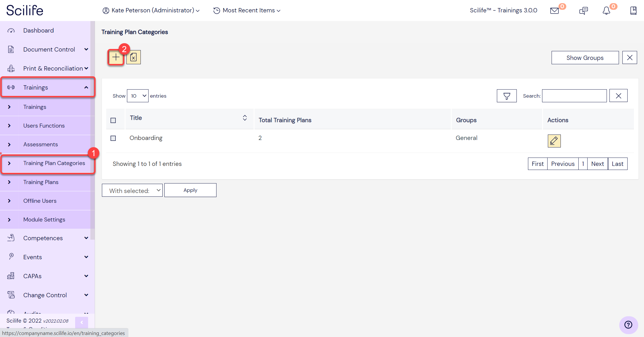This screenshot has width=644, height=337.
Task: Click the notifications bell icon
Action: pyautogui.click(x=606, y=11)
